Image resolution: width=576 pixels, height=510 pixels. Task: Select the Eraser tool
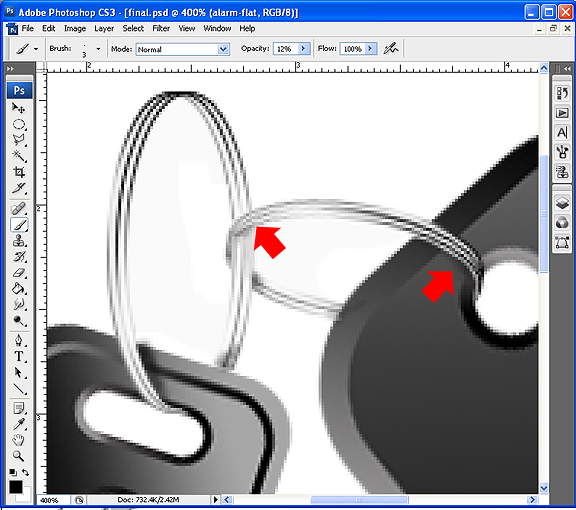pyautogui.click(x=19, y=273)
